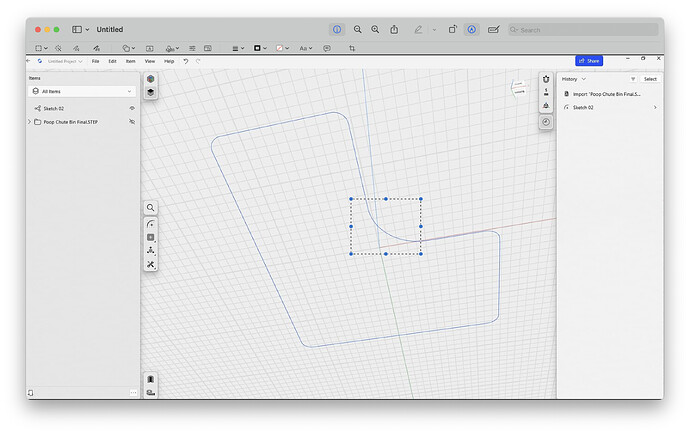Click the crop icon in the markup toolbar
This screenshot has width=690, height=434.
click(352, 48)
